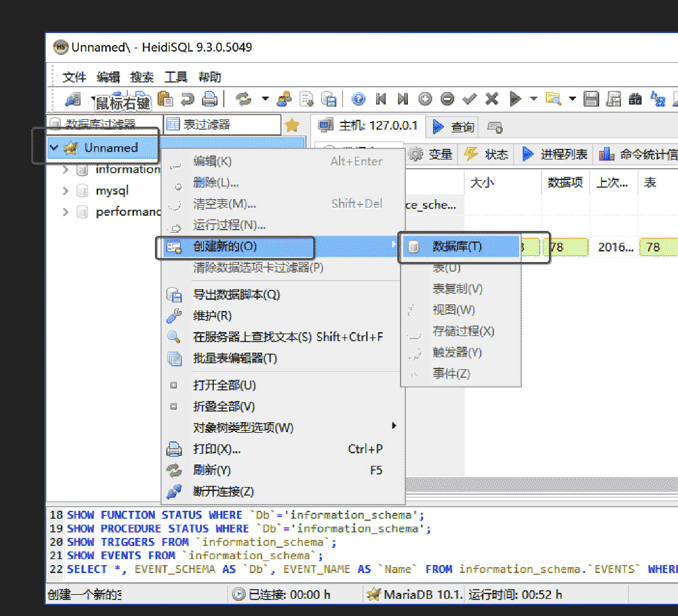This screenshot has height=616, width=678.
Task: Click the favorites star icon
Action: (292, 125)
